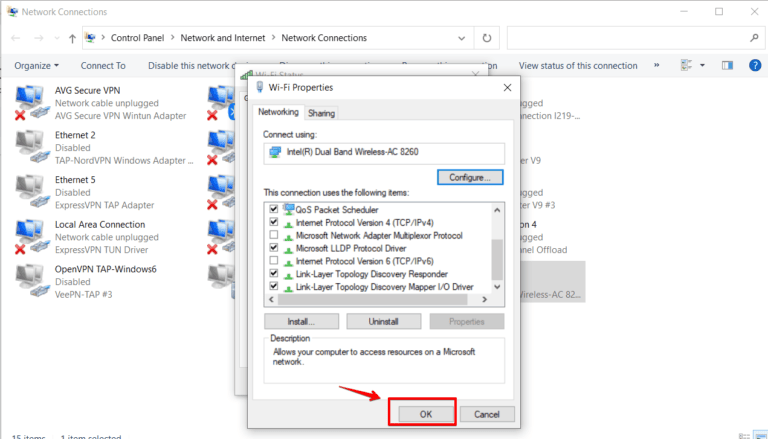Viewport: 768px width, 439px height.
Task: Enable Internet Protocol Version 6 (TCP/IPv6) checkbox
Action: point(273,261)
